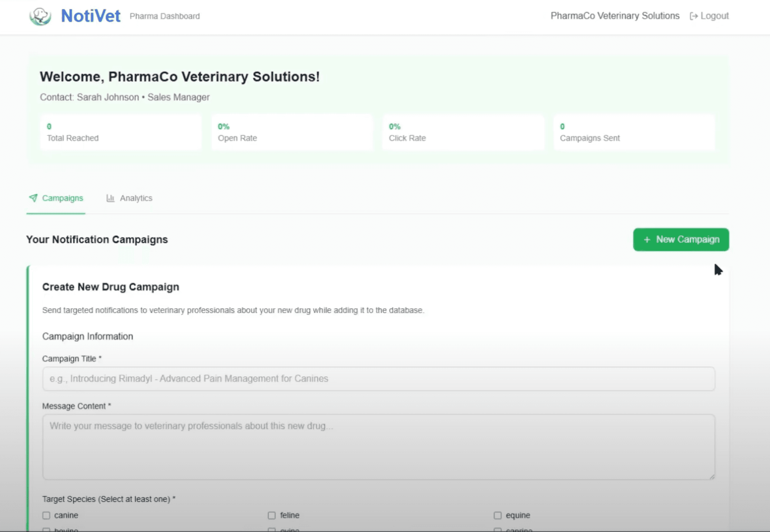The image size is (770, 532).
Task: Click the Message Content text area
Action: click(378, 447)
